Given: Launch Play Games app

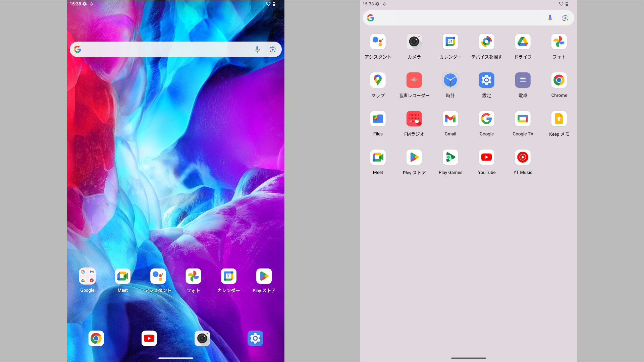Looking at the screenshot, I should coord(450,158).
